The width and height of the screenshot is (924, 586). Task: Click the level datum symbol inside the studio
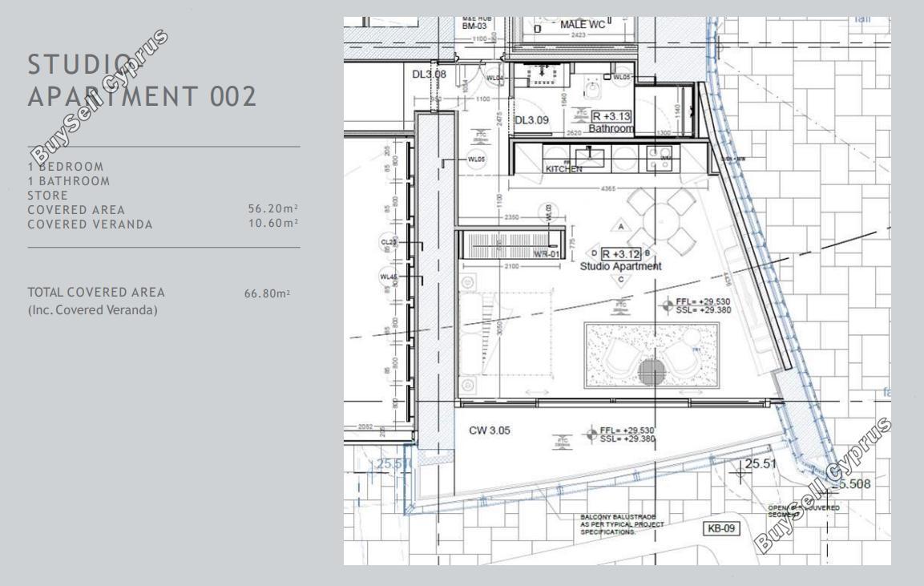pos(667,305)
